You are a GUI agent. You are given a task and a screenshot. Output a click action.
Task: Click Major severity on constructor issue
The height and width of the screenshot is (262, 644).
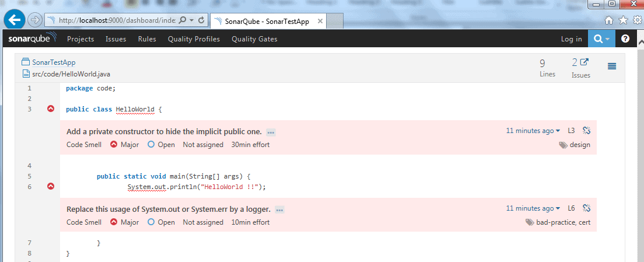click(125, 145)
